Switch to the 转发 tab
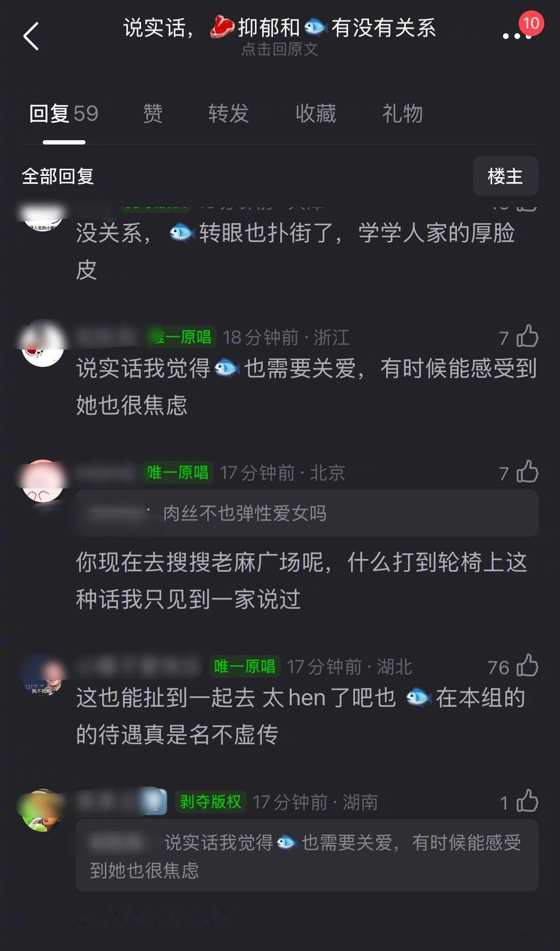Image resolution: width=560 pixels, height=951 pixels. [228, 114]
